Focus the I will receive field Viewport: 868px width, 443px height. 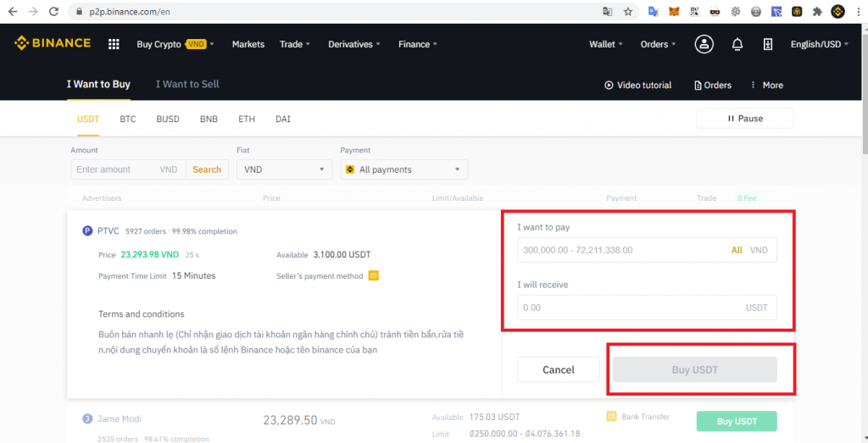coord(647,307)
